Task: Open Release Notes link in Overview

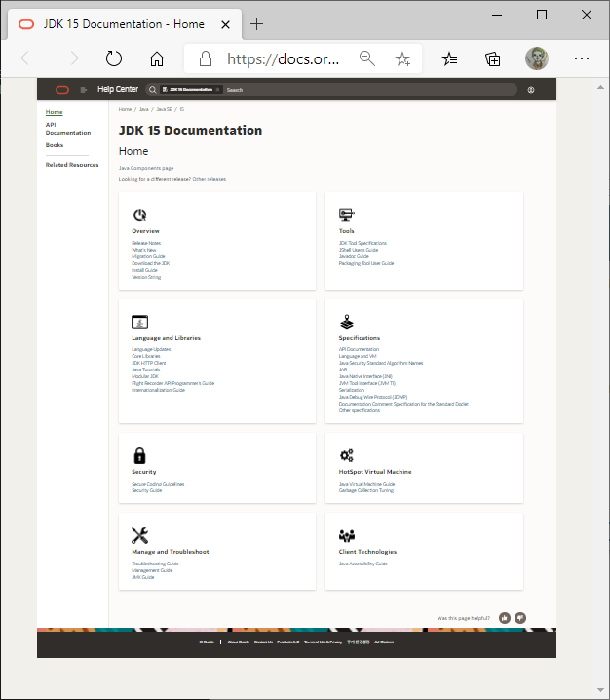Action: [x=146, y=243]
